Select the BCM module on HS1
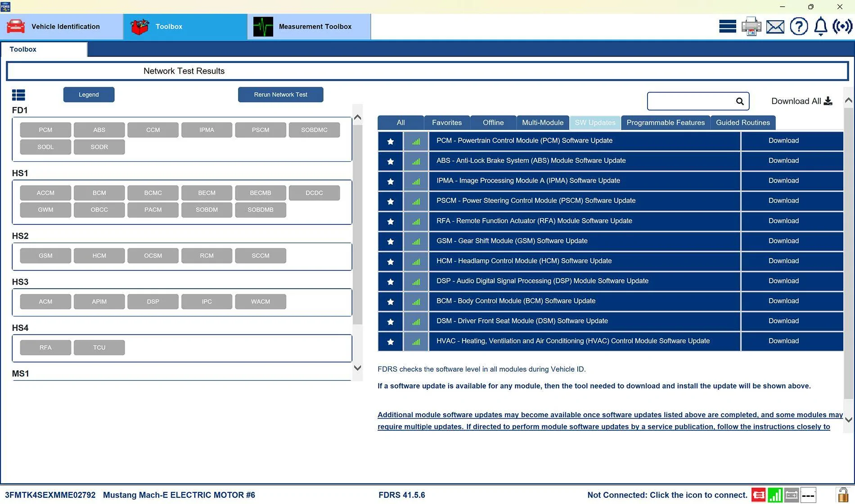855x504 pixels. tap(99, 193)
